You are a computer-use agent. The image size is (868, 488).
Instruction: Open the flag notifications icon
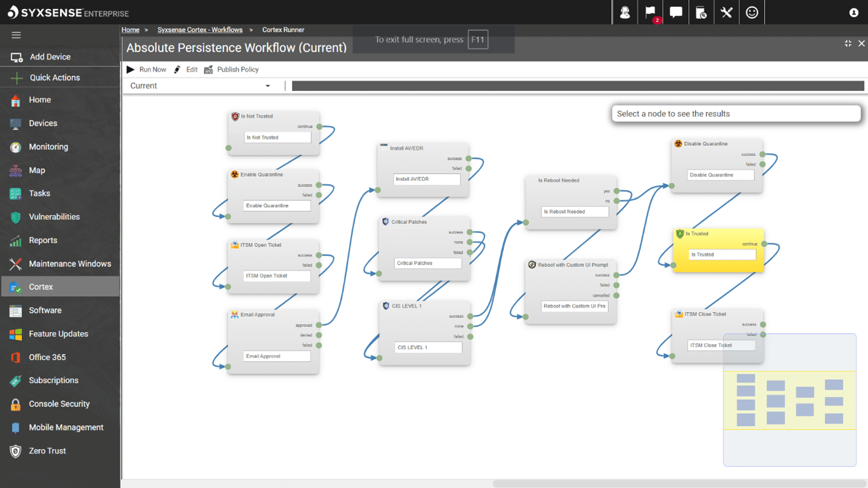coord(650,12)
